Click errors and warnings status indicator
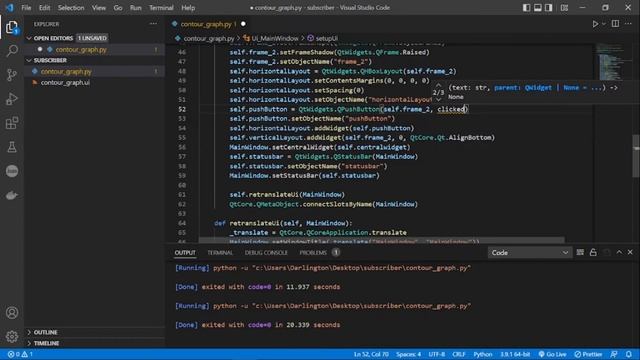Image resolution: width=640 pixels, height=360 pixels. coord(20,354)
